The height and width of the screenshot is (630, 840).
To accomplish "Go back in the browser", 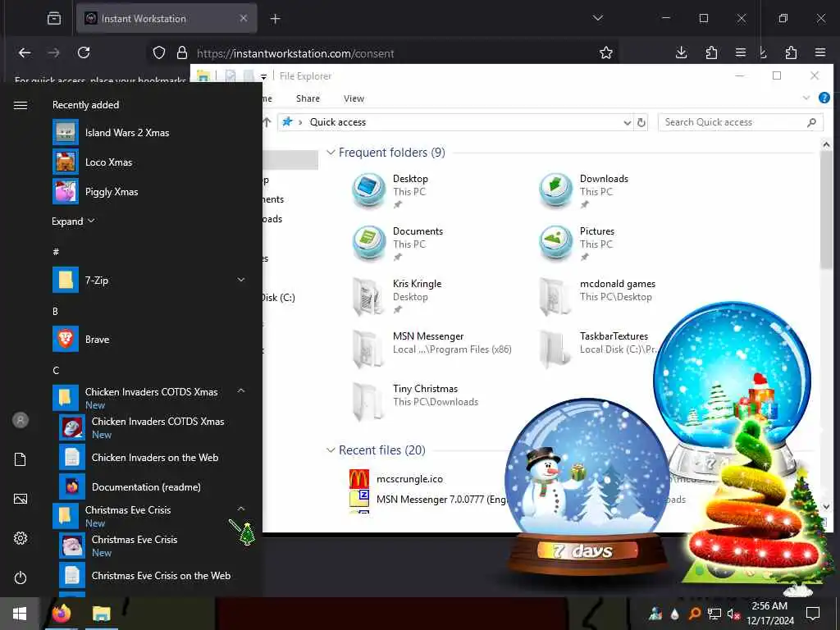I will (25, 52).
